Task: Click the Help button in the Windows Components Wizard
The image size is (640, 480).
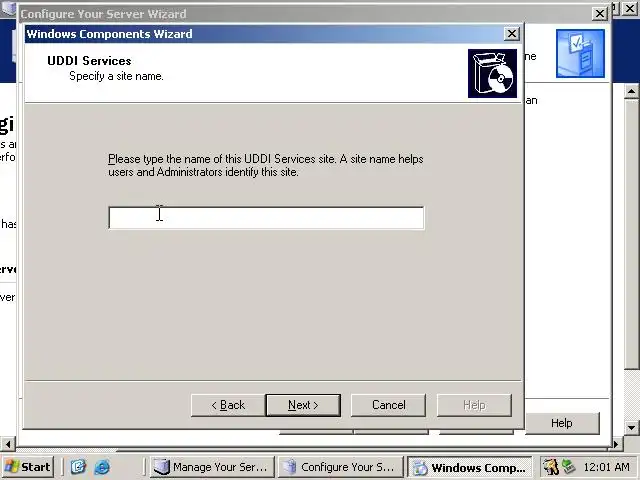Action: point(474,405)
